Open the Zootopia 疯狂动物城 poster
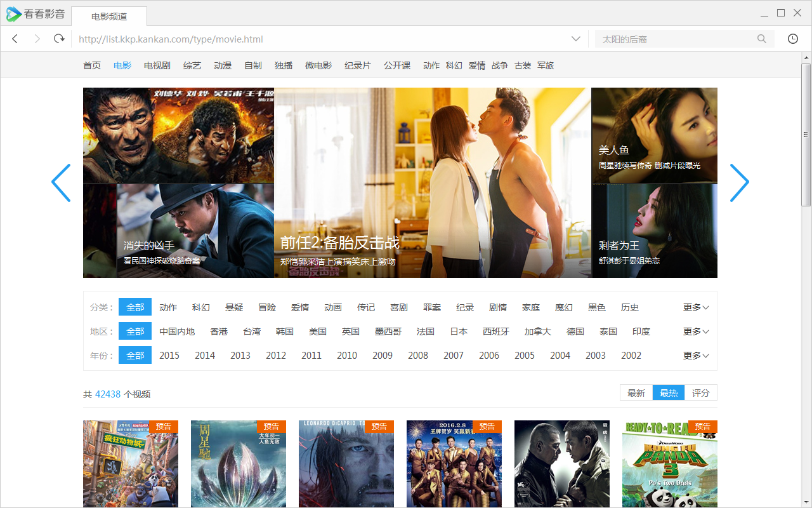The width and height of the screenshot is (812, 508). click(x=131, y=464)
